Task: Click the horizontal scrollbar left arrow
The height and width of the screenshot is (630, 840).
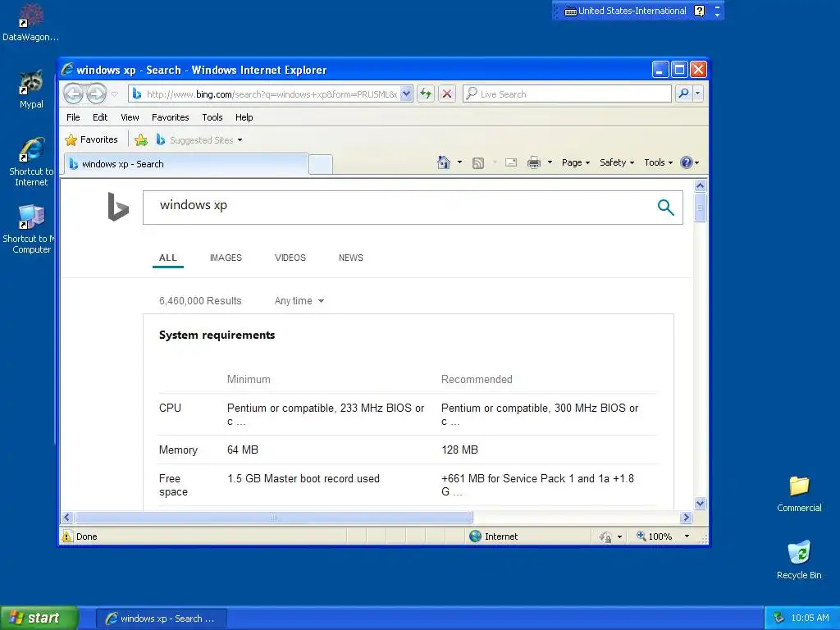Action: tap(66, 518)
